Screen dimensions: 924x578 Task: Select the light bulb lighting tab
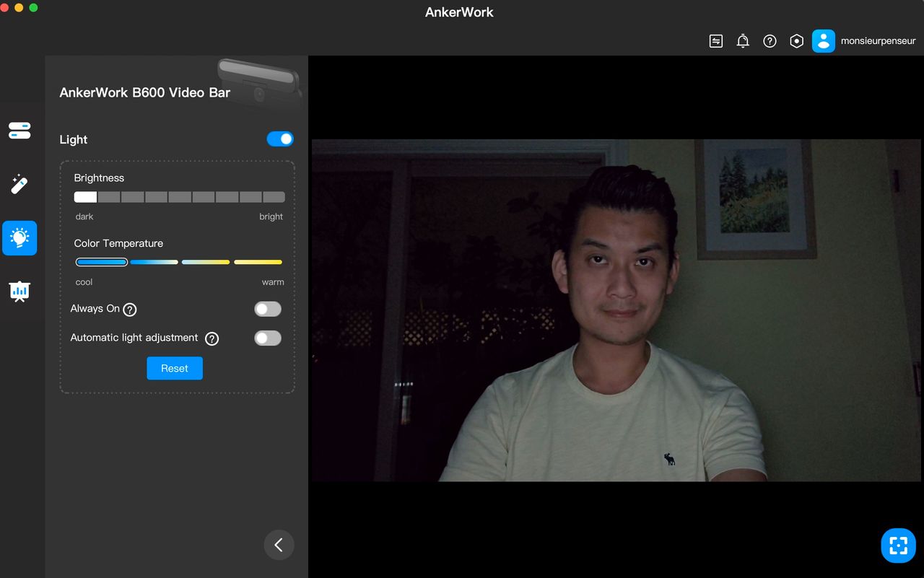coord(19,238)
